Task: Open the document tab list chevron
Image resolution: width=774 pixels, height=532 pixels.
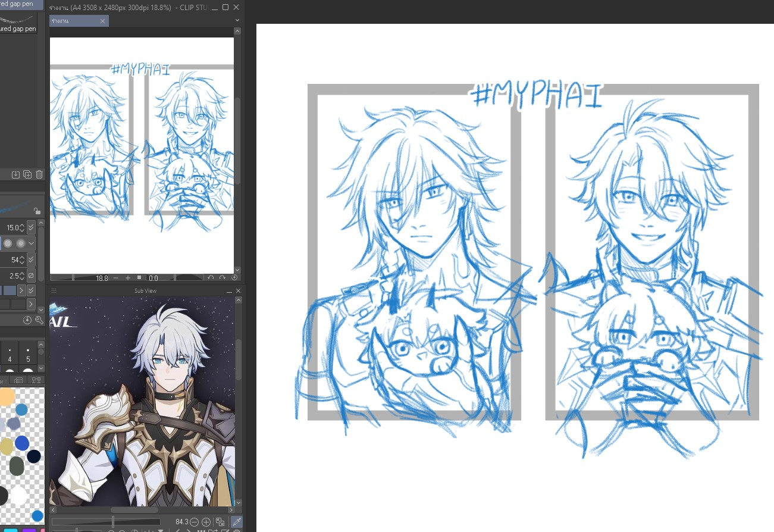Action: click(x=237, y=20)
